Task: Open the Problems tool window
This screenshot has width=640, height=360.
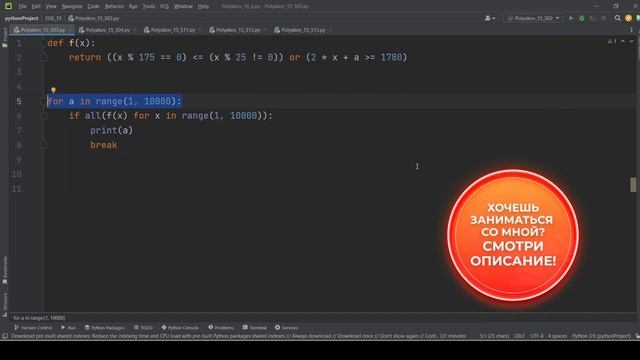Action: coord(221,327)
